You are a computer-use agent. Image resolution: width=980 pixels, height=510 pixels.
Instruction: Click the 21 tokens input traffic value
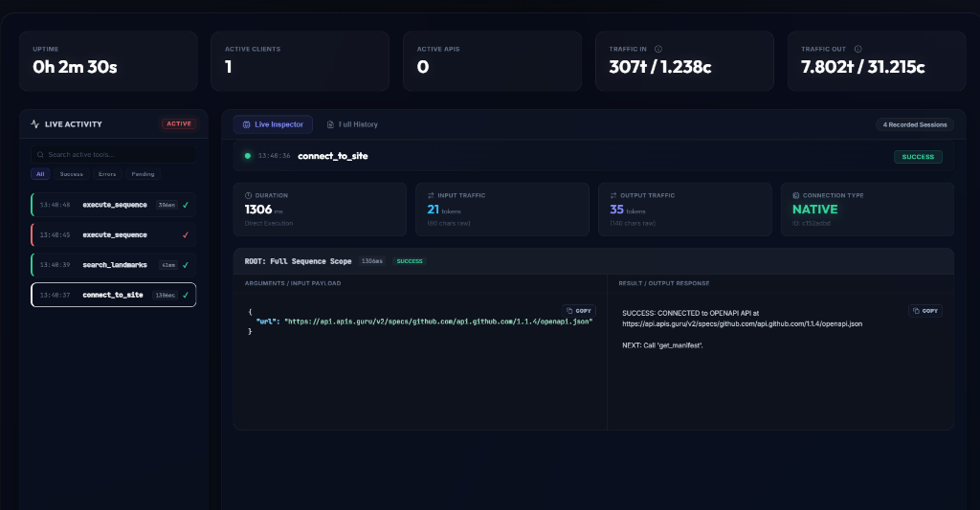(x=444, y=210)
